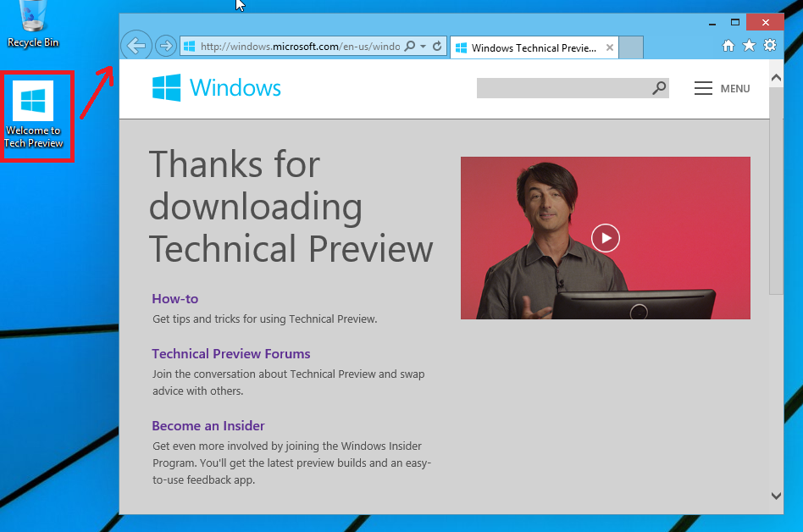Open the Technical Preview Forums link
Image resolution: width=803 pixels, height=532 pixels.
pyautogui.click(x=231, y=354)
